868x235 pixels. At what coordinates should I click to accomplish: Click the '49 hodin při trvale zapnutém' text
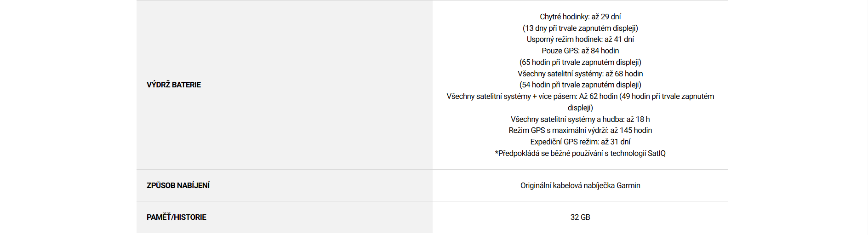[x=668, y=96]
